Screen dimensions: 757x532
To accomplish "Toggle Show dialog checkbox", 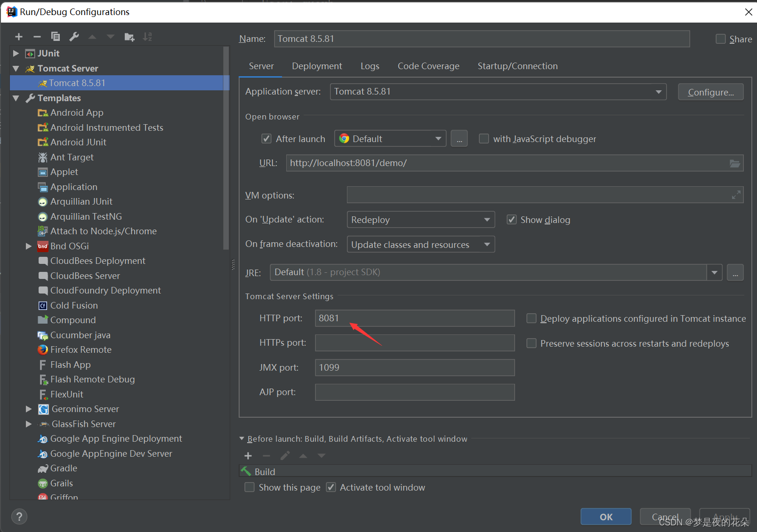I will [511, 220].
